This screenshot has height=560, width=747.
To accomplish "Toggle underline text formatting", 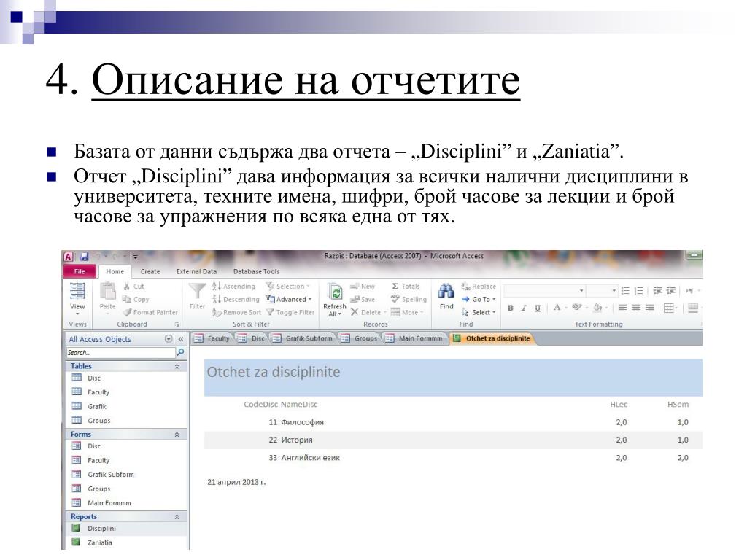I will tap(538, 308).
